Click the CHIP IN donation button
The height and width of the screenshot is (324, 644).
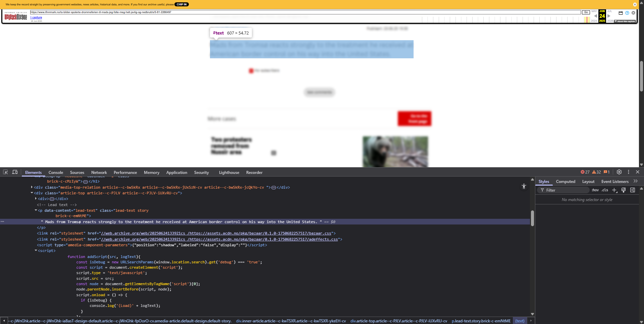pos(181,4)
